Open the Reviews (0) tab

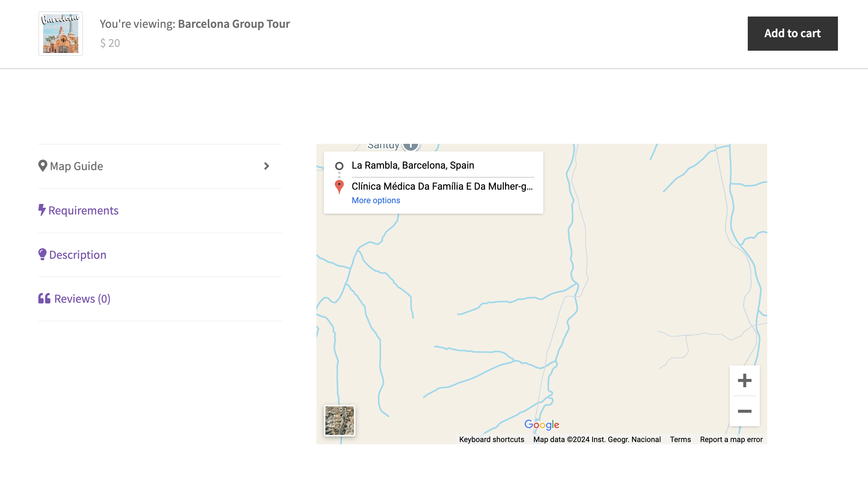coord(82,299)
